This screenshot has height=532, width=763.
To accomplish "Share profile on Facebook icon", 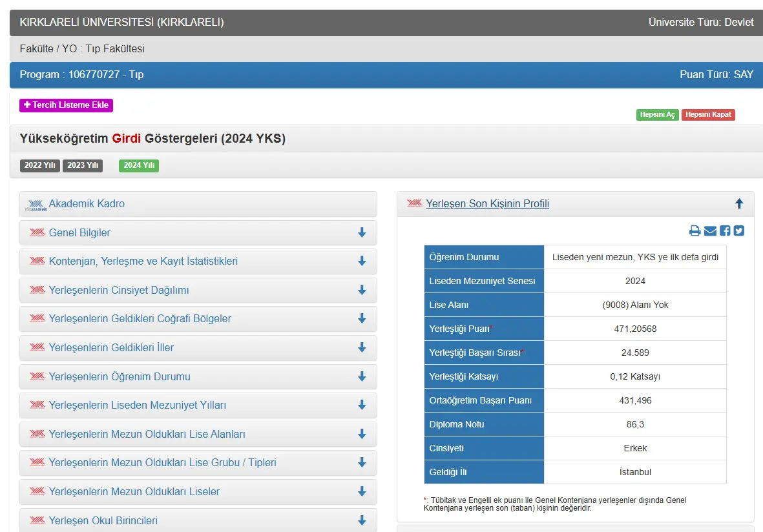I will (725, 230).
